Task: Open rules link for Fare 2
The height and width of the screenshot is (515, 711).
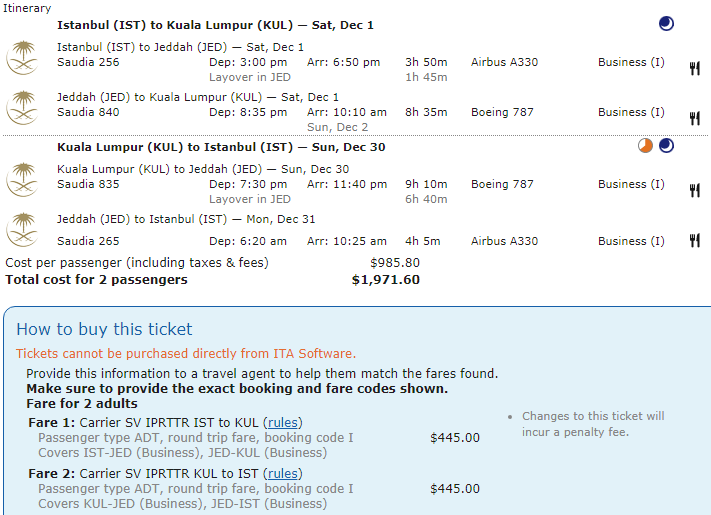Action: (283, 473)
